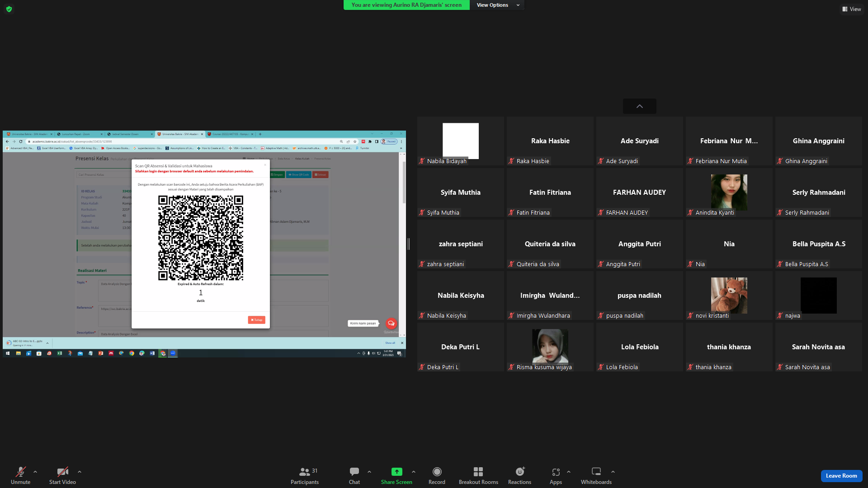Viewport: 868px width, 488px height.
Task: Start the camera video
Action: coord(62,476)
